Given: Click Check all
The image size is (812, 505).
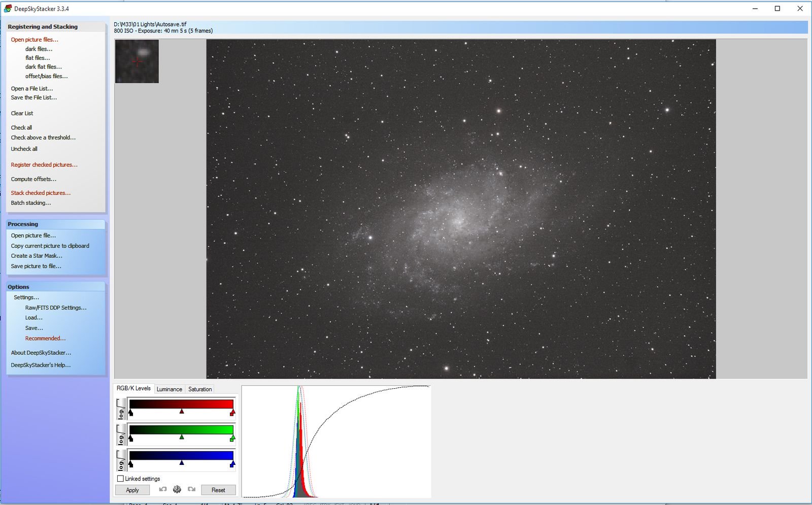Looking at the screenshot, I should tap(21, 127).
